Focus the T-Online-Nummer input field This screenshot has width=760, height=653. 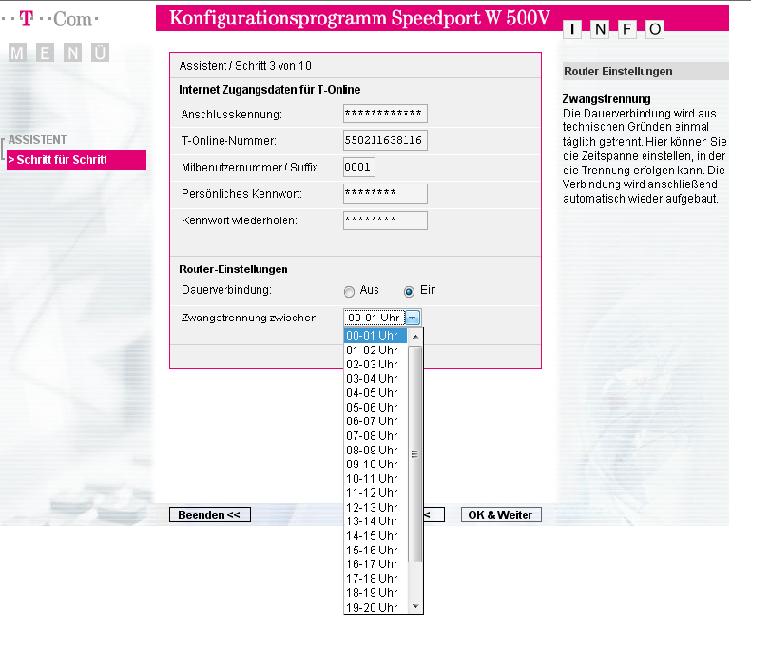[385, 141]
